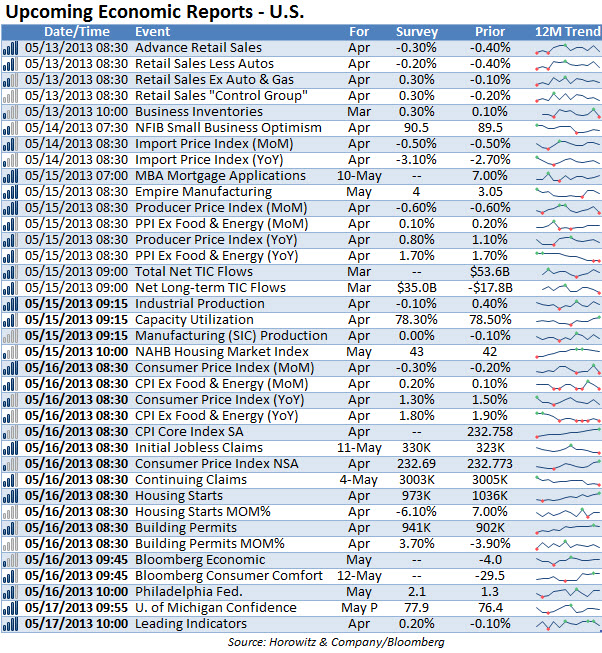This screenshot has height=653, width=602.
Task: Click the bars icon beside Industrial Production
Action: tap(10, 304)
